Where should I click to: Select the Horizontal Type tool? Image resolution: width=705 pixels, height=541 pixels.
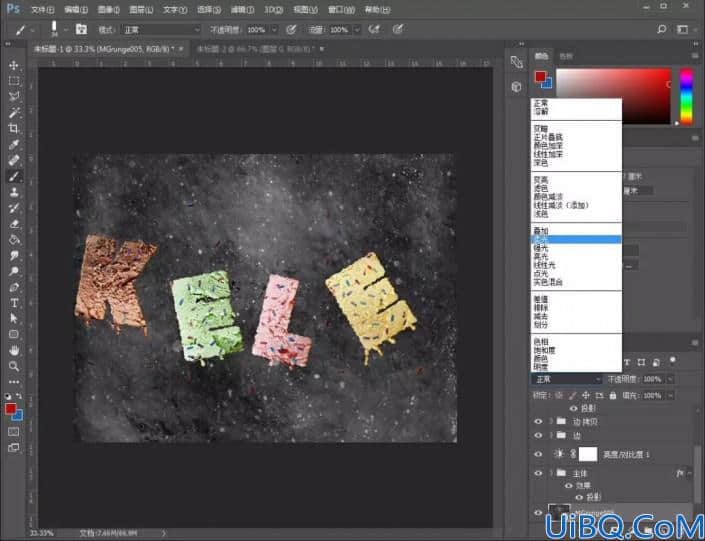point(14,303)
